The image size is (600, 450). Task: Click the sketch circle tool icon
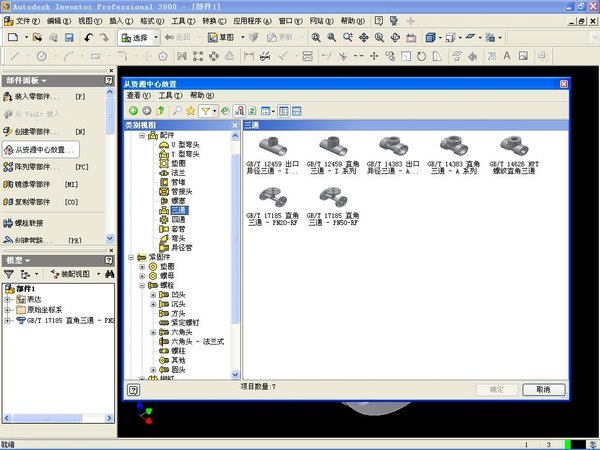(41, 56)
